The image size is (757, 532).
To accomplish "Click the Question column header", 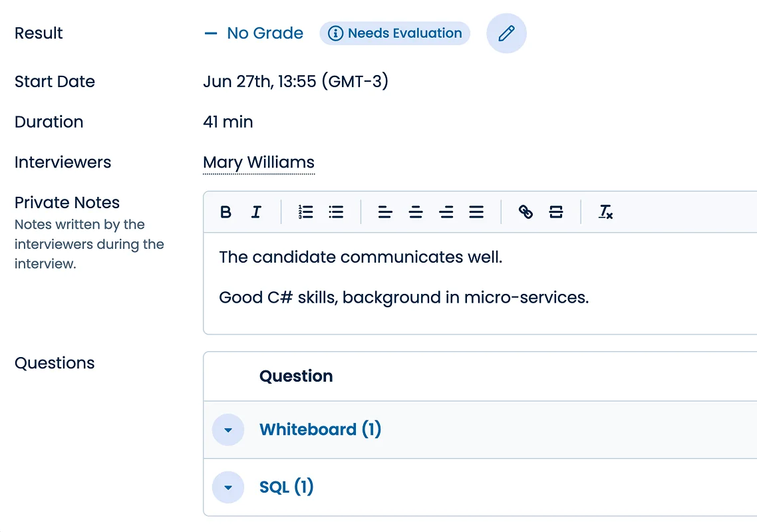I will coord(295,376).
